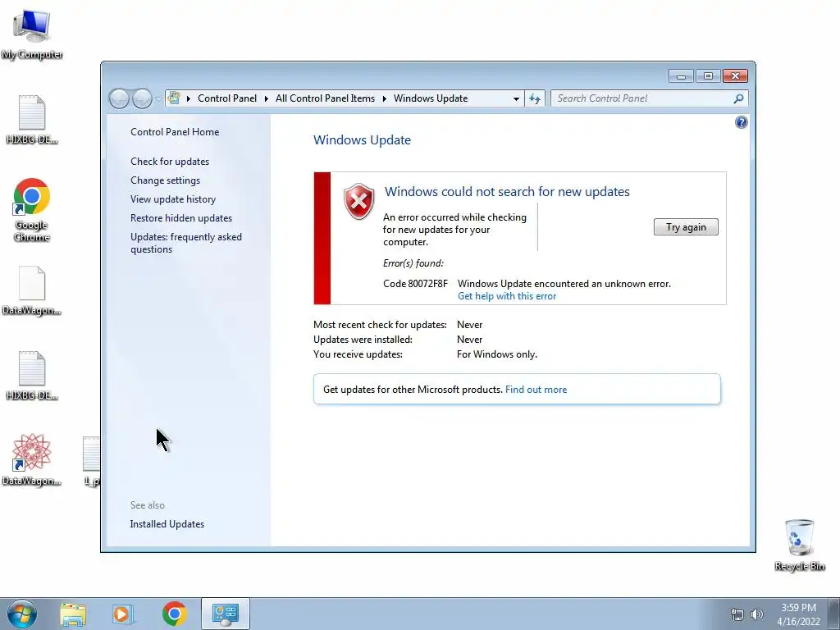The image size is (840, 630).
Task: Open View update history
Action: 173,199
